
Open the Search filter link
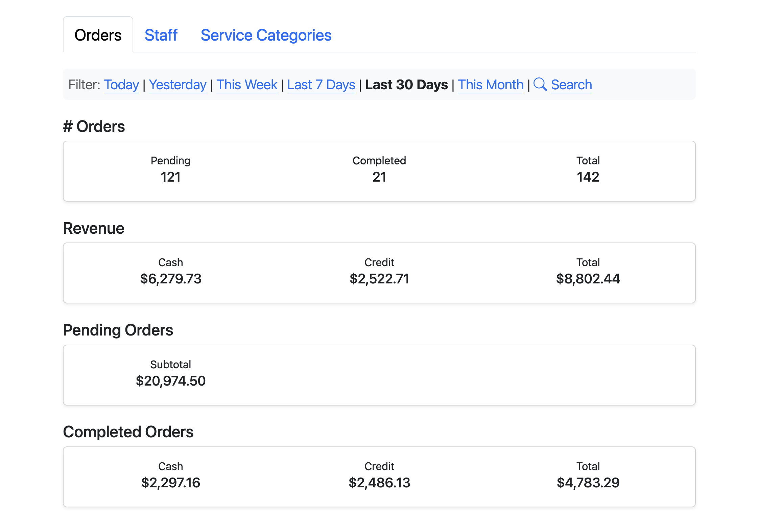(571, 85)
